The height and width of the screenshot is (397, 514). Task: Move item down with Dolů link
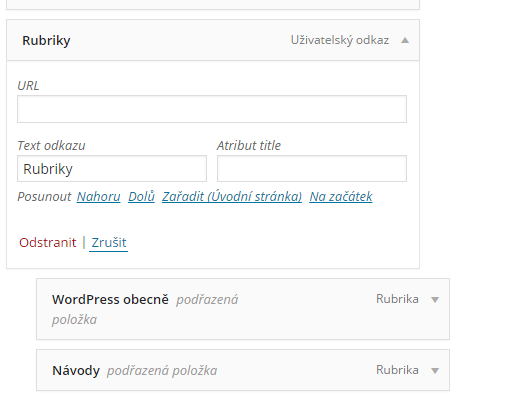pos(141,196)
